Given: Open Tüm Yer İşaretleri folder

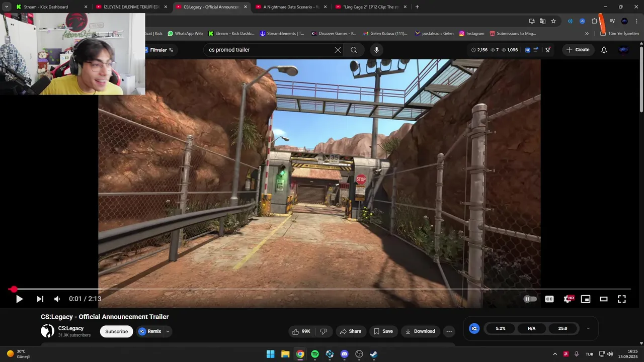Looking at the screenshot, I should (x=620, y=34).
